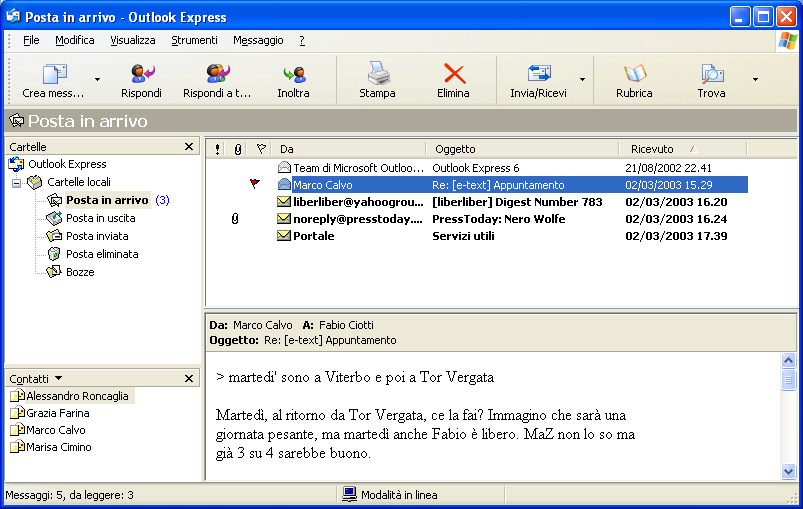Viewport: 803px width, 509px height.
Task: Select the Cartelle locali folder
Action: click(78, 182)
